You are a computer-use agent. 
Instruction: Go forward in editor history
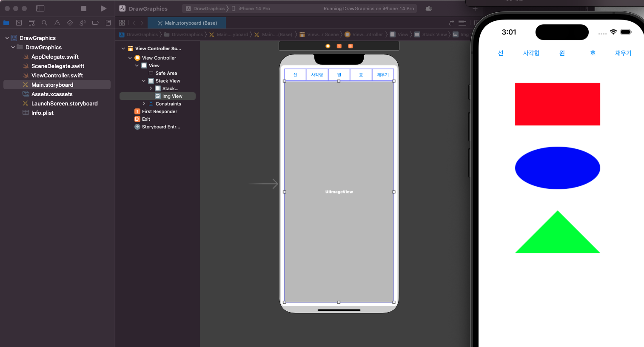[x=142, y=23]
